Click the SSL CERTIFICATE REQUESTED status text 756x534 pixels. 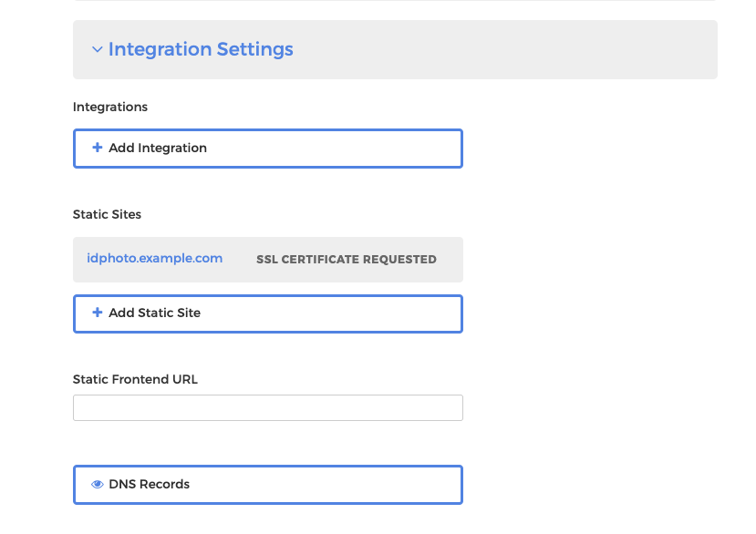click(x=347, y=260)
